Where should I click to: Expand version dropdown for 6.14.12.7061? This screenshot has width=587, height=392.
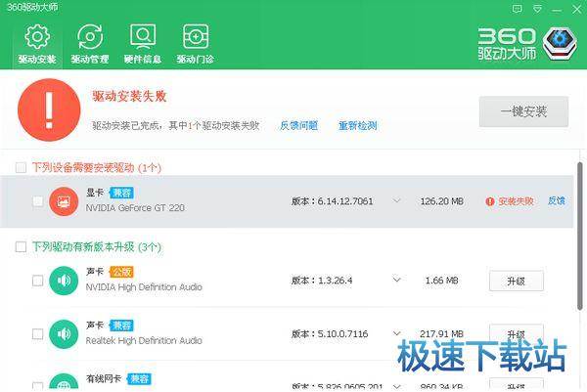coord(396,200)
